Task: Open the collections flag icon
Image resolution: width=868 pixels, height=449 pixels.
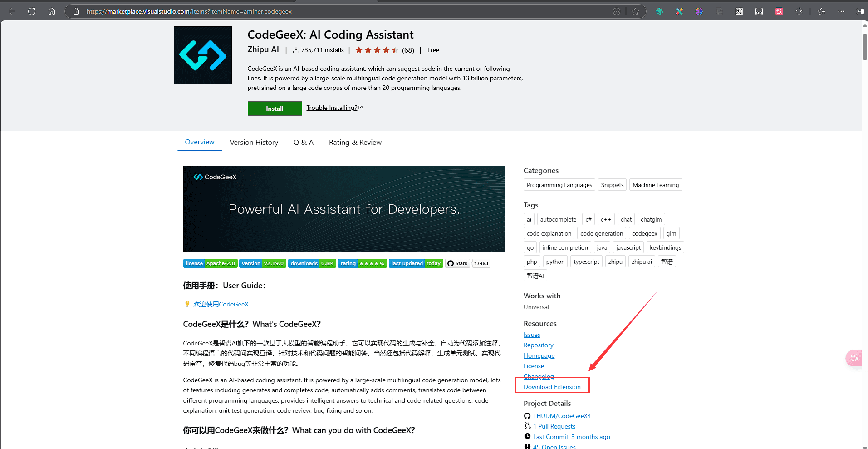Action: (x=719, y=11)
